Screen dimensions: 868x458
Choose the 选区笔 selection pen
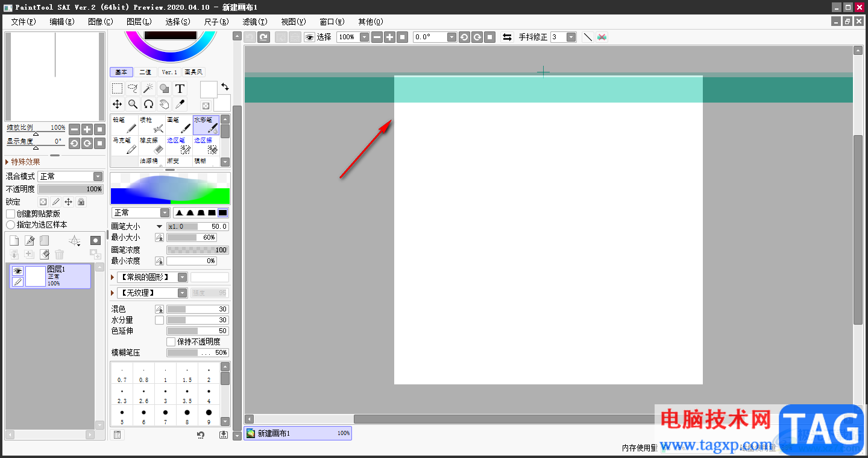[179, 145]
